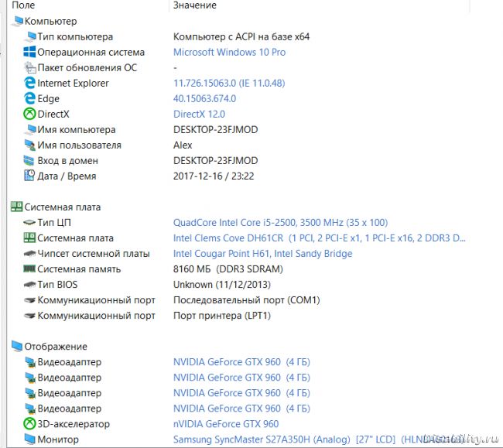Follow the Intel Cougar Point H61 chipset link
The height and width of the screenshot is (448, 503).
[262, 254]
